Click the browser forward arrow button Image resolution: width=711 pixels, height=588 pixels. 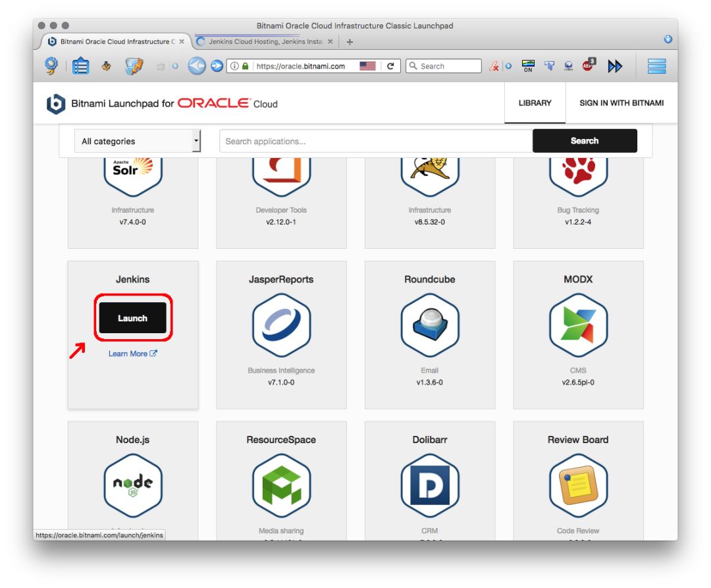(217, 67)
